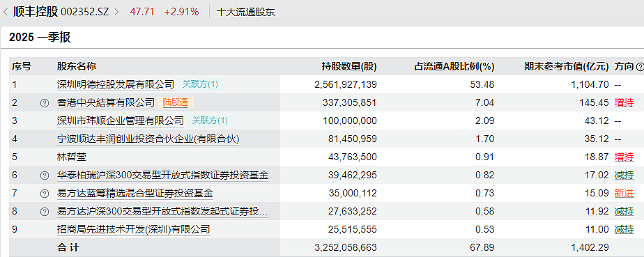644x257 pixels.
Task: Click price change +2.91%
Action: tap(181, 12)
